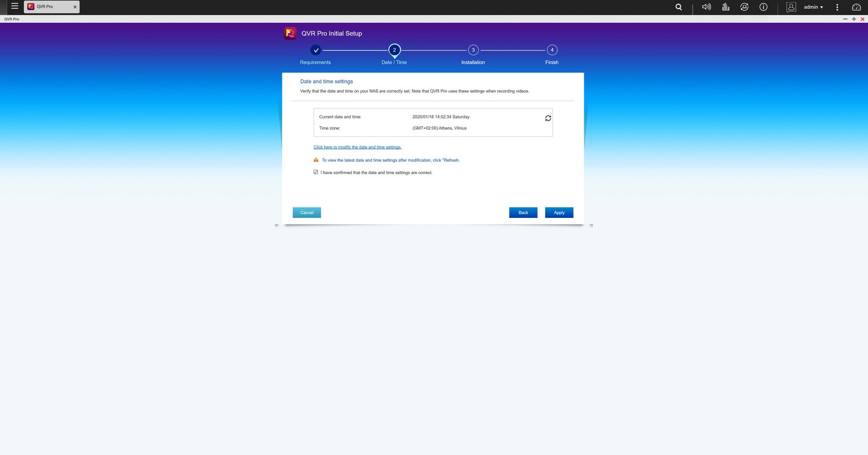Open the QTS main menu hamburger icon
Screen dimensions: 868x455
[14, 6]
